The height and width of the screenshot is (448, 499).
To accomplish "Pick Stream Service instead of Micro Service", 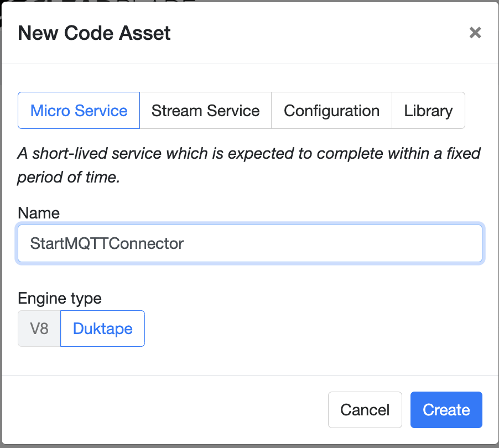I will (205, 110).
